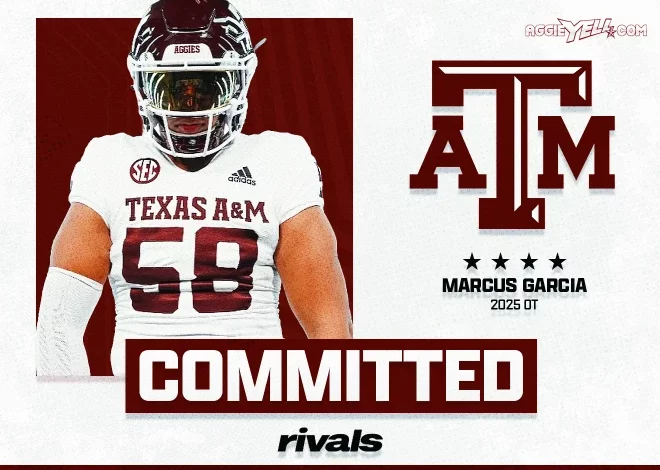Click the second rating star

point(500,262)
